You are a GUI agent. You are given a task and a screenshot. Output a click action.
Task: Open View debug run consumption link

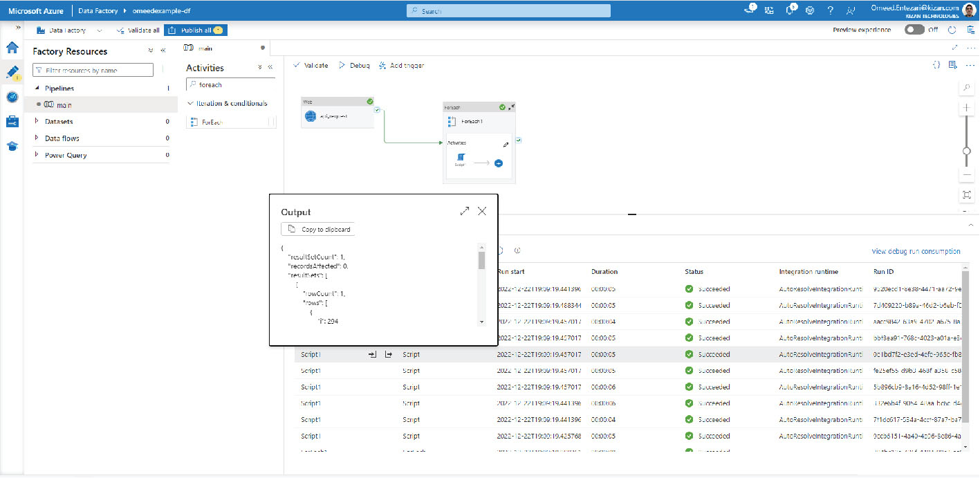pos(916,251)
